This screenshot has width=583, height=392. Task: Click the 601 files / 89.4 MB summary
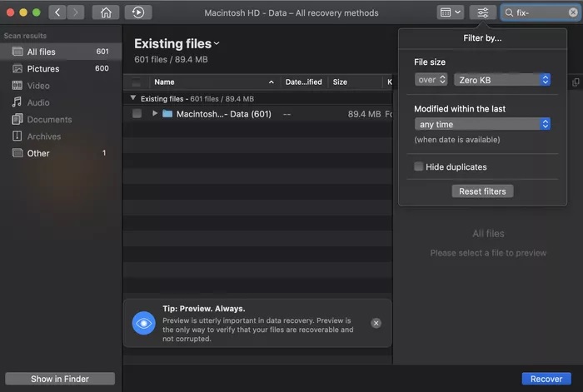point(171,59)
